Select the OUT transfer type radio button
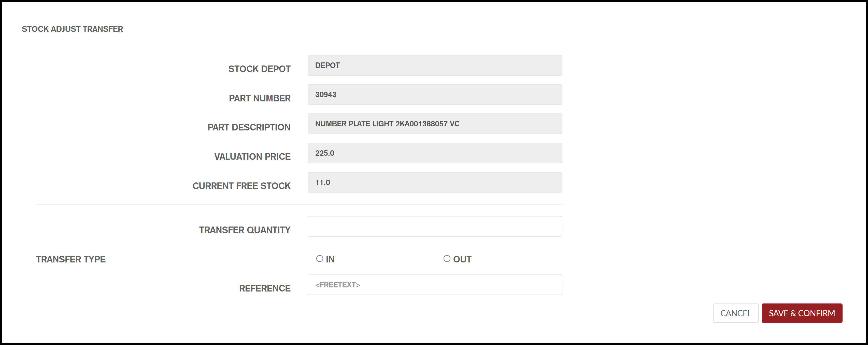This screenshot has width=868, height=345. pos(446,259)
